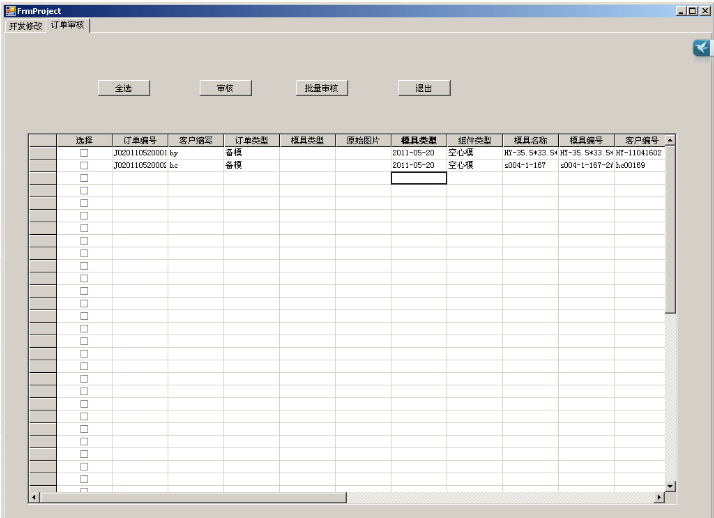
Task: Tick the checkbox for order J020110520001
Action: [x=84, y=153]
